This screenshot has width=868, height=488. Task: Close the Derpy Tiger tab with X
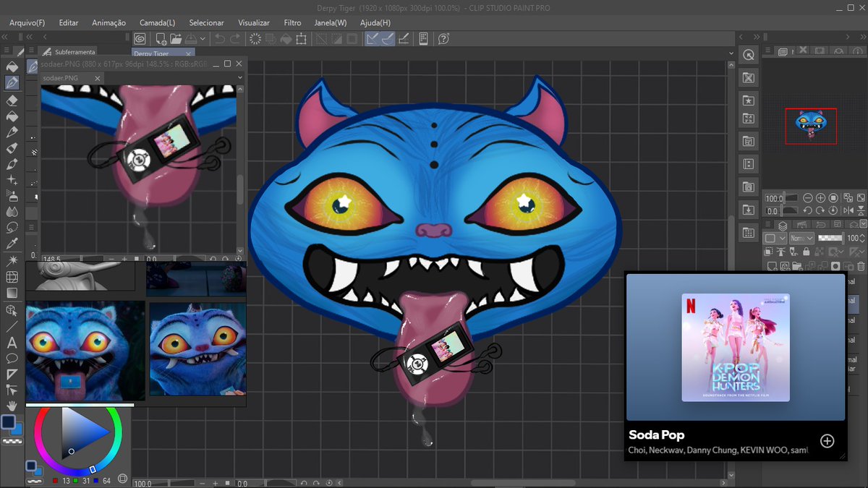coord(190,53)
